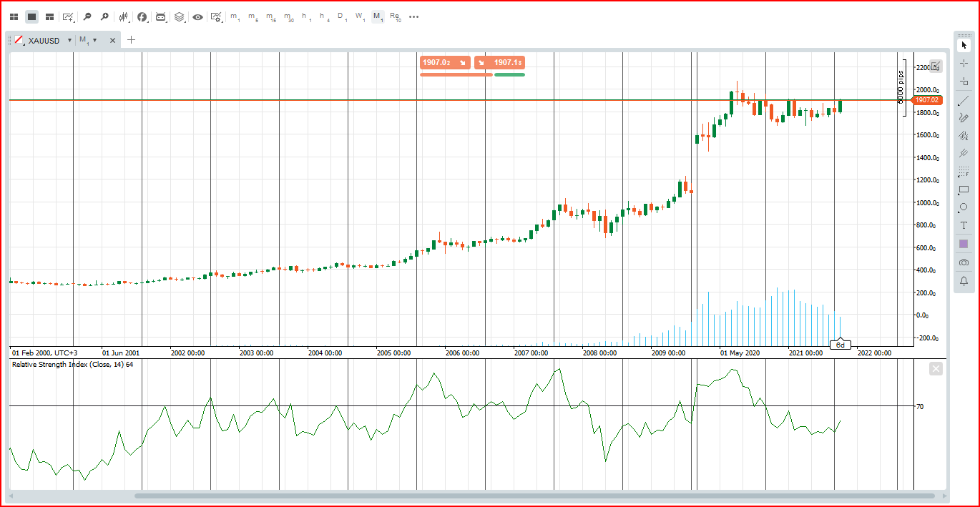The width and height of the screenshot is (980, 507).
Task: Click the 1907.02 sell price button
Action: coord(445,63)
